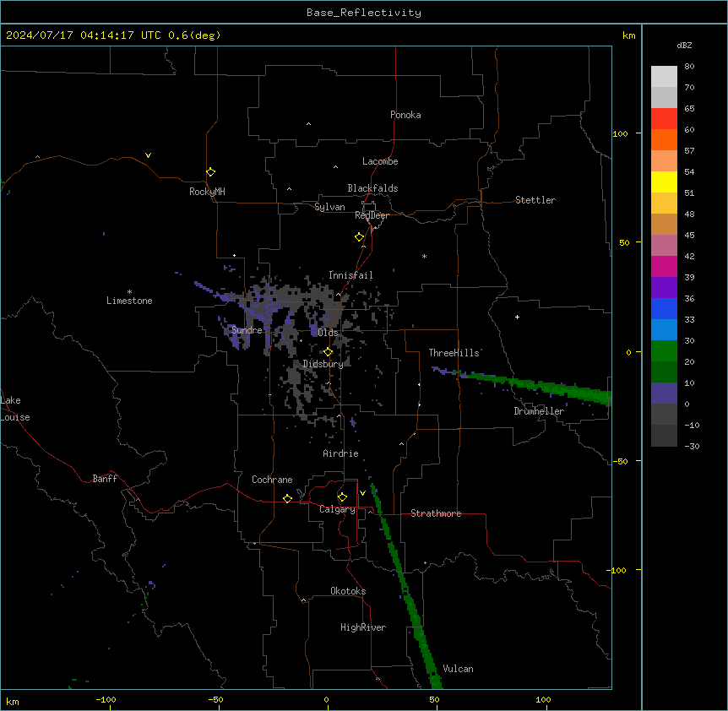Click the Blackfalds town label

(372, 188)
